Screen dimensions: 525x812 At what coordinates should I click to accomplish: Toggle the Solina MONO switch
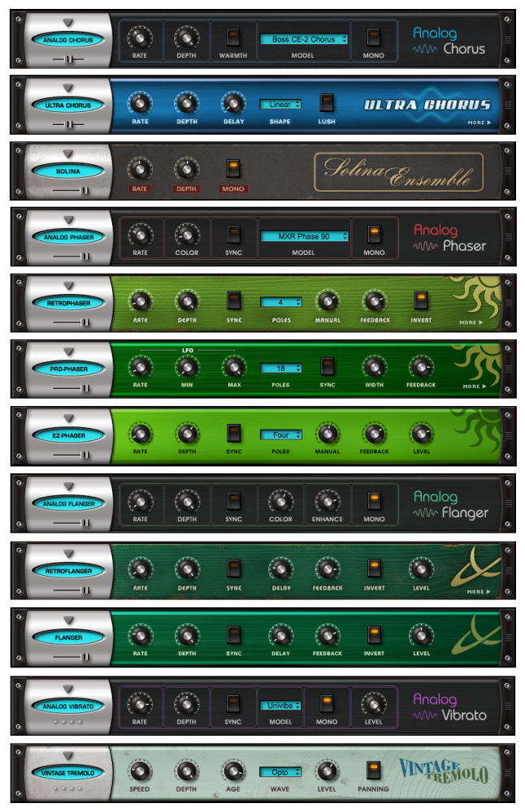(233, 168)
